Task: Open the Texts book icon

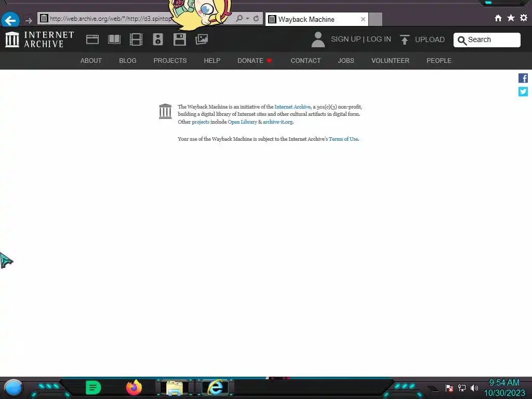Action: pos(114,39)
